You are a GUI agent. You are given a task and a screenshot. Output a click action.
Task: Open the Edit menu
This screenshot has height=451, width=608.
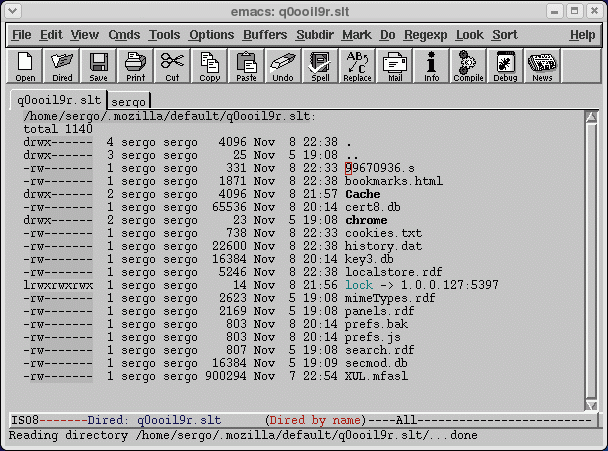[x=51, y=35]
